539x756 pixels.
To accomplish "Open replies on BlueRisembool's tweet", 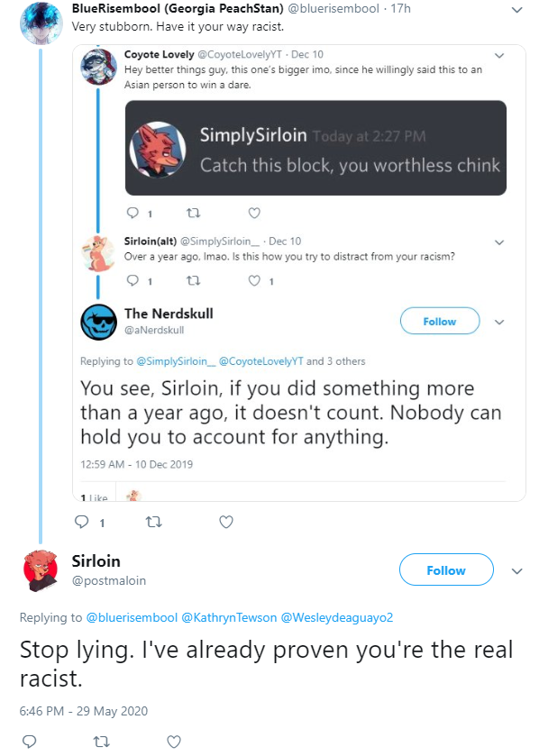I will click(81, 522).
